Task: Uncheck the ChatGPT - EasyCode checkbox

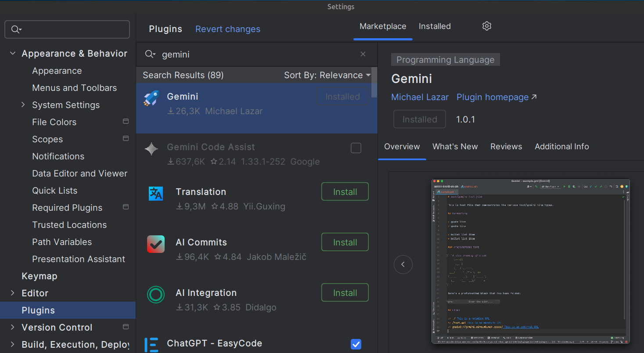Action: [356, 345]
